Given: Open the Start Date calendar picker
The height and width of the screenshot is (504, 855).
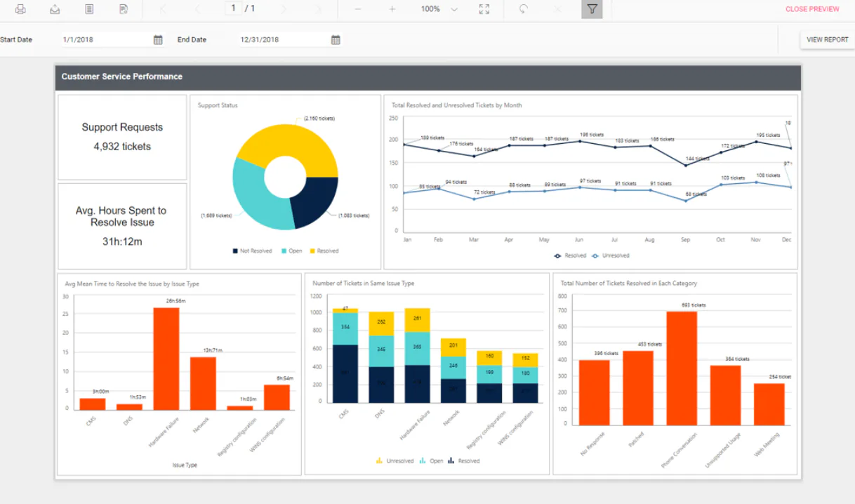Looking at the screenshot, I should coord(157,39).
